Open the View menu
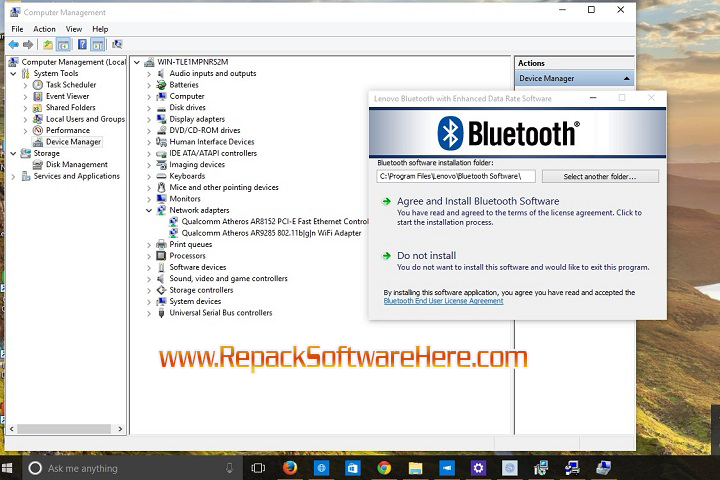 click(x=73, y=29)
